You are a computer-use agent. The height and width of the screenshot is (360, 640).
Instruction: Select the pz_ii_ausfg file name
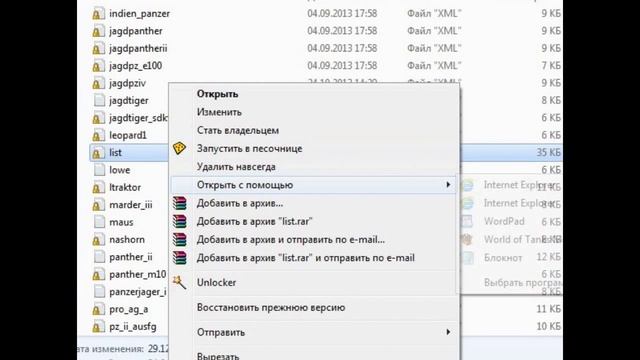pos(133,327)
